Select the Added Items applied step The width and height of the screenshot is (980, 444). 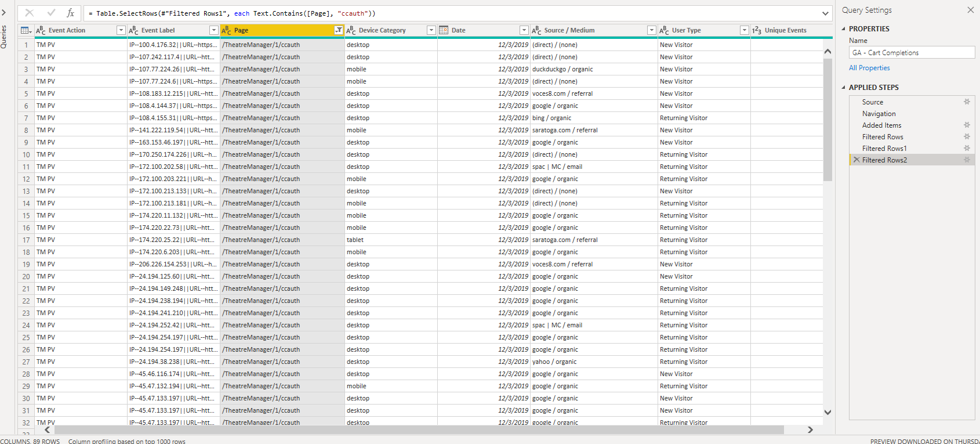pos(881,125)
